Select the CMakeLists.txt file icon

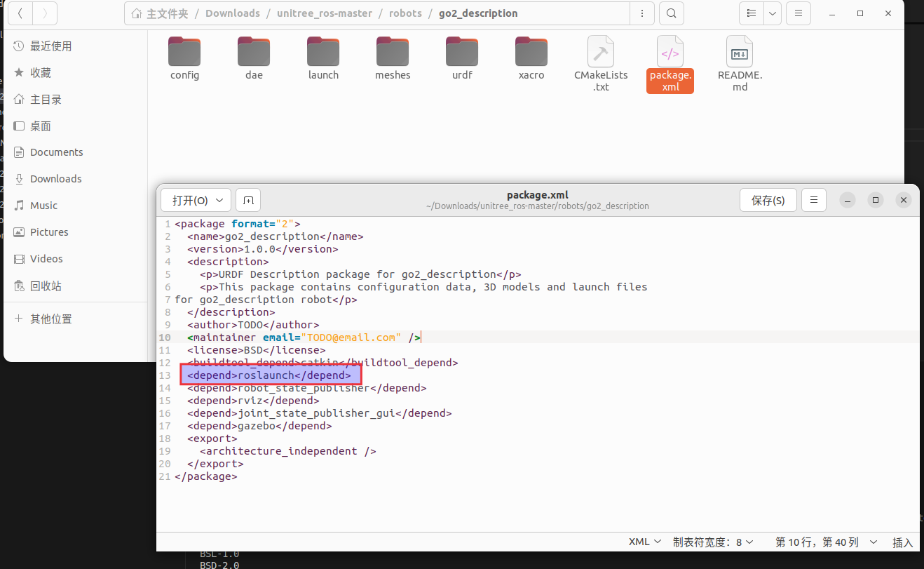(600, 51)
